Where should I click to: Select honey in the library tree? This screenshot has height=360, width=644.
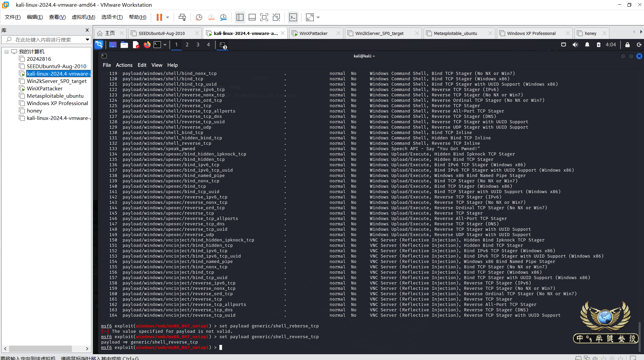pos(34,110)
